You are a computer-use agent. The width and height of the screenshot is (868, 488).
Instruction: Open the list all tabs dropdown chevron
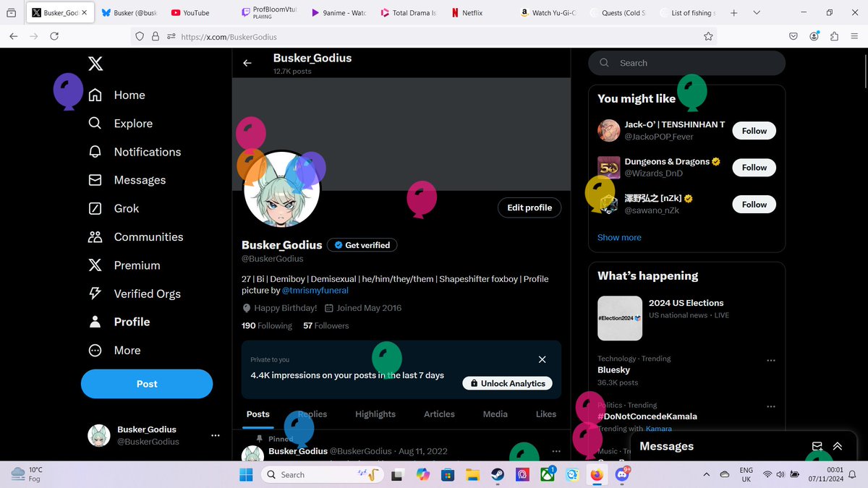(x=757, y=13)
